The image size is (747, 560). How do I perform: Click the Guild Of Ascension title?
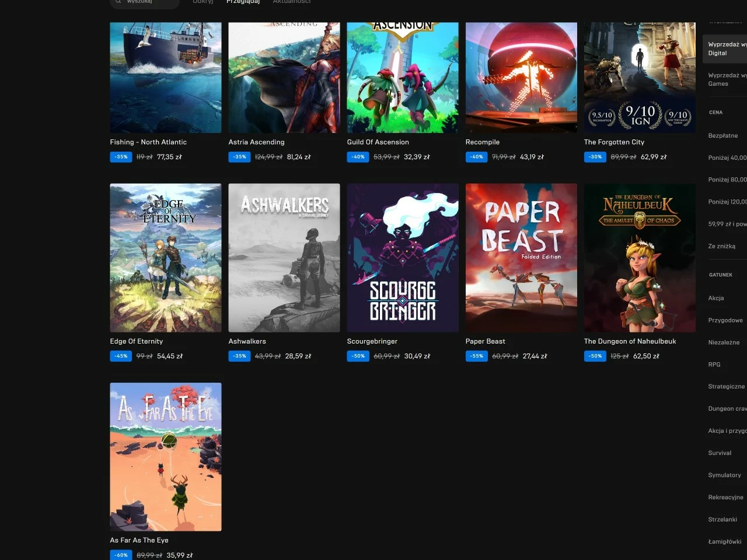[x=378, y=142]
